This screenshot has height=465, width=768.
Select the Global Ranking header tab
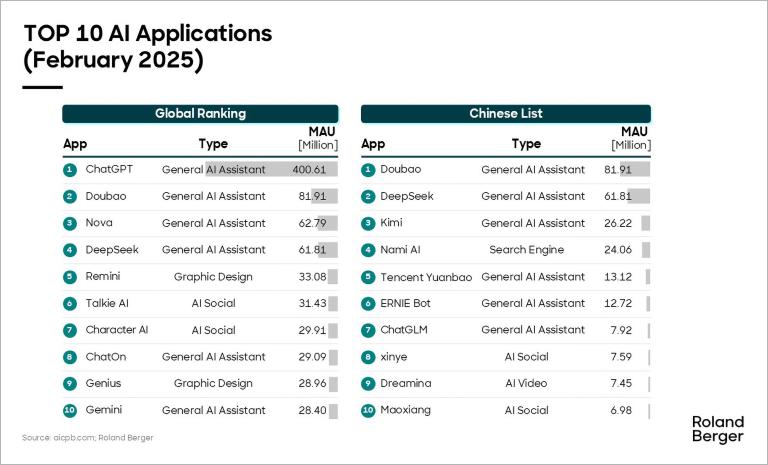[200, 114]
